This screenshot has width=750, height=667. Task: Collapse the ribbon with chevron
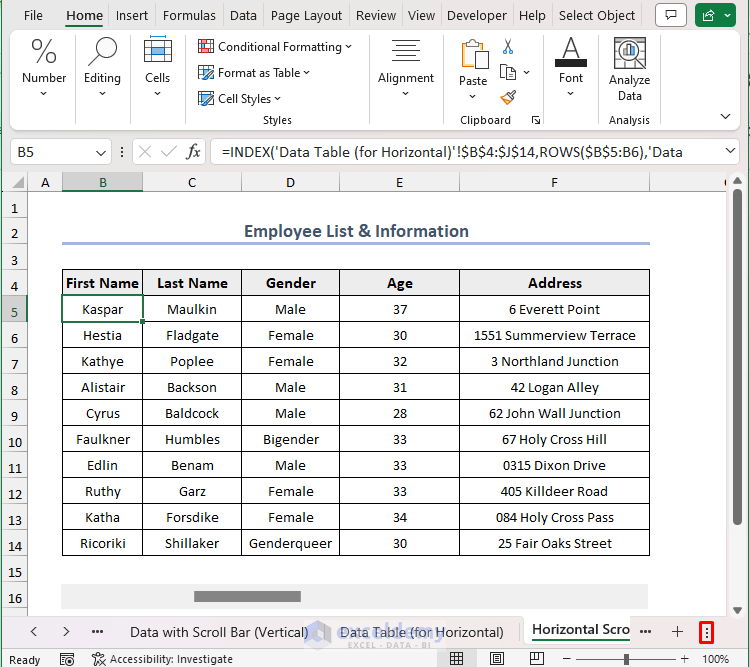tap(725, 116)
